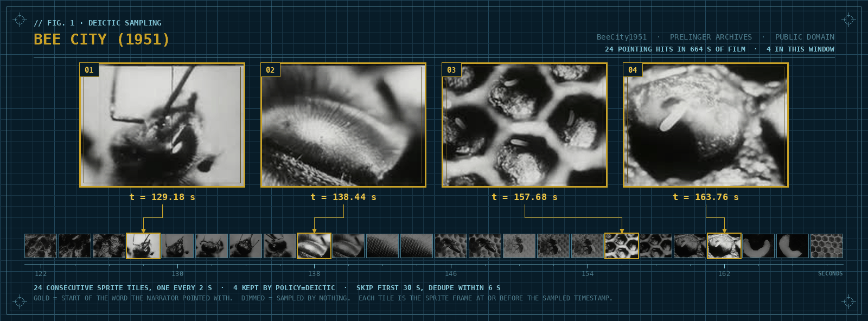Click the 122 timeline label

click(x=41, y=274)
